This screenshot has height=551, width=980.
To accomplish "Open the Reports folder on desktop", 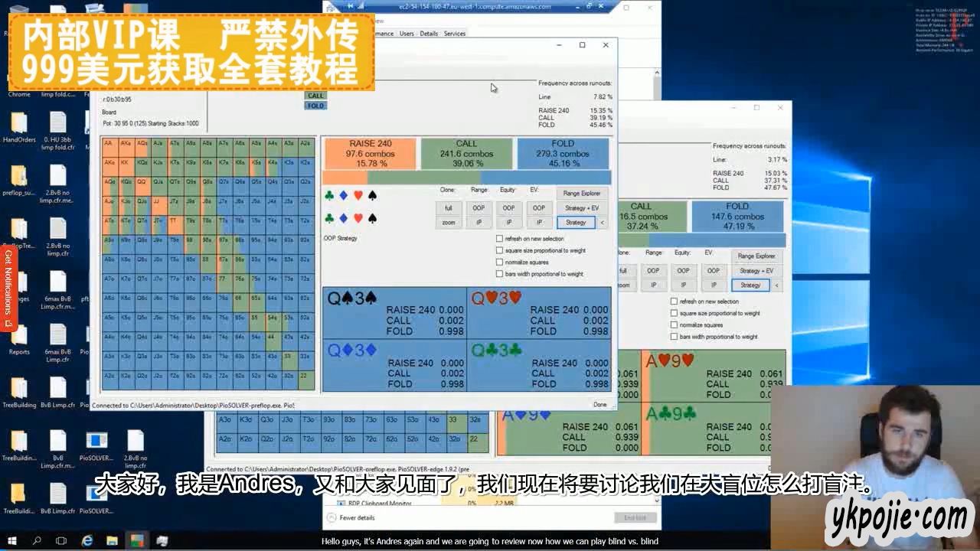I will (x=19, y=337).
